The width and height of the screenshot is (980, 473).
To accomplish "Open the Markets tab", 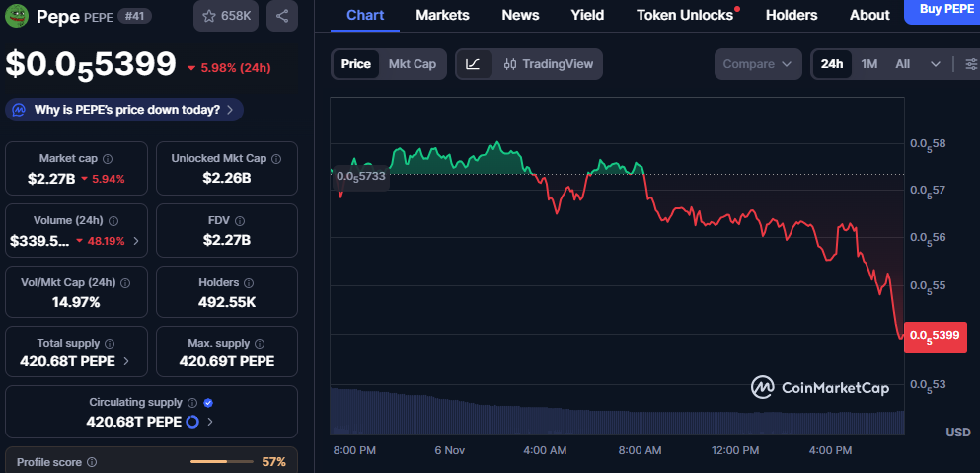I will pyautogui.click(x=442, y=15).
